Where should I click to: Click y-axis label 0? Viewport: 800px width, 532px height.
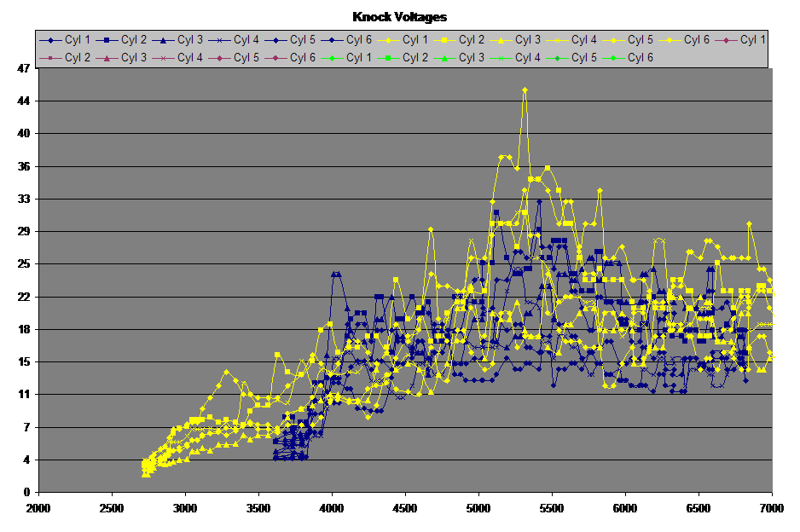coord(26,493)
